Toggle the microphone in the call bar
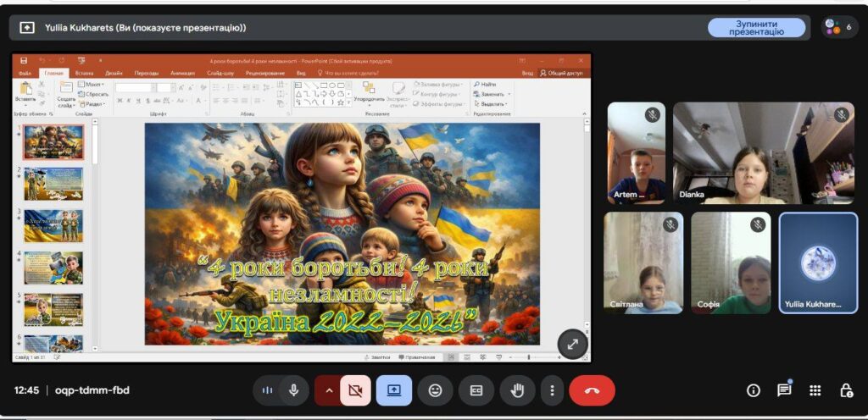 293,390
